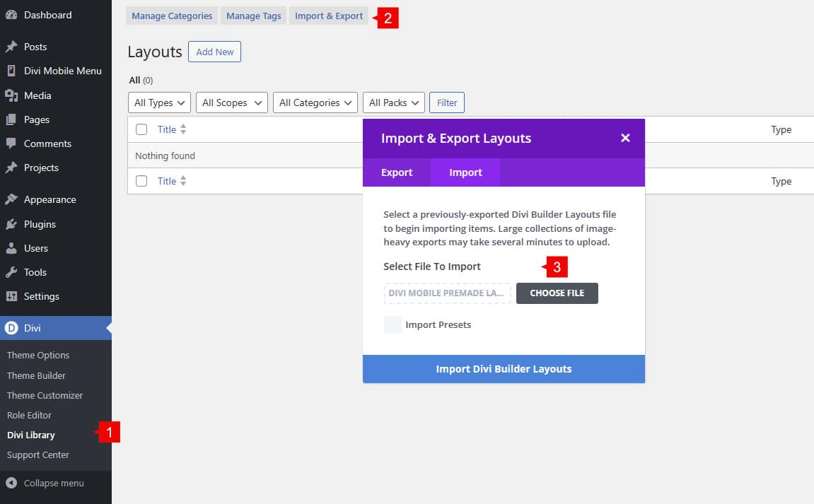Open Media via its sidebar icon

point(11,95)
